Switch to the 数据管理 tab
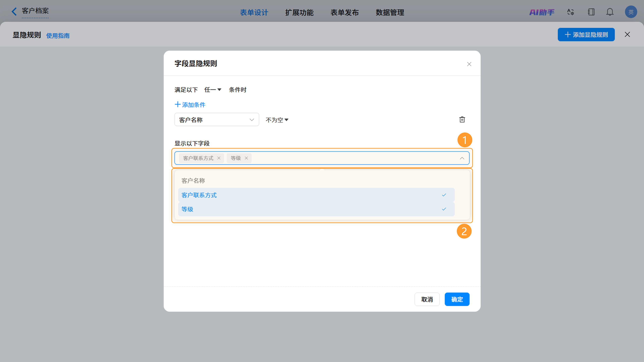This screenshot has width=644, height=362. click(390, 13)
